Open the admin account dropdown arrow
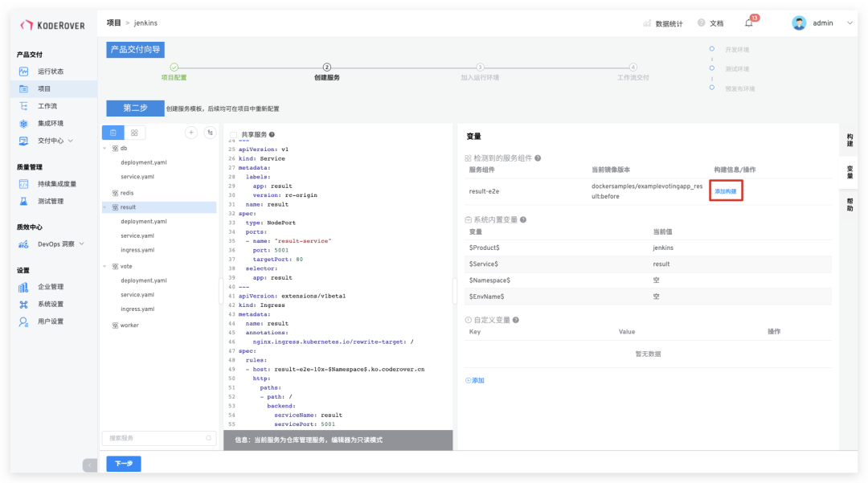 point(850,23)
